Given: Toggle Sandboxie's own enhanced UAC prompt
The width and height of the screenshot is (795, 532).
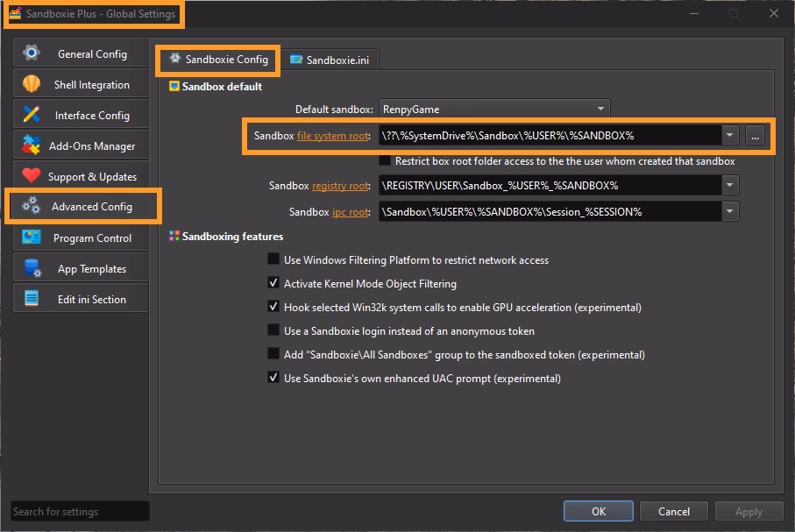Looking at the screenshot, I should 273,378.
